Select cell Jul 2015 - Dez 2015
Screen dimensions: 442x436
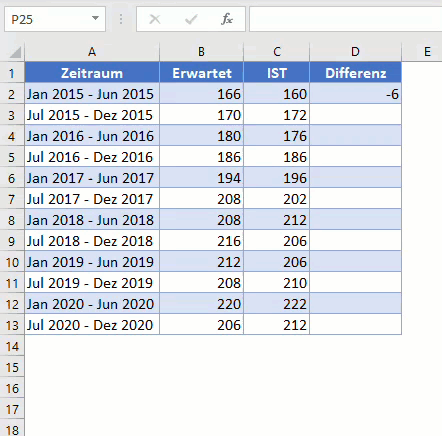pyautogui.click(x=92, y=115)
